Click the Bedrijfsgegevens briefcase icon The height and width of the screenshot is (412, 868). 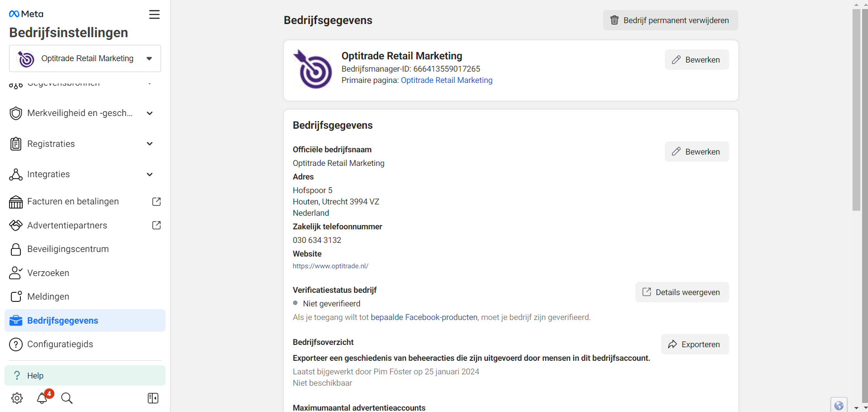[x=16, y=320]
